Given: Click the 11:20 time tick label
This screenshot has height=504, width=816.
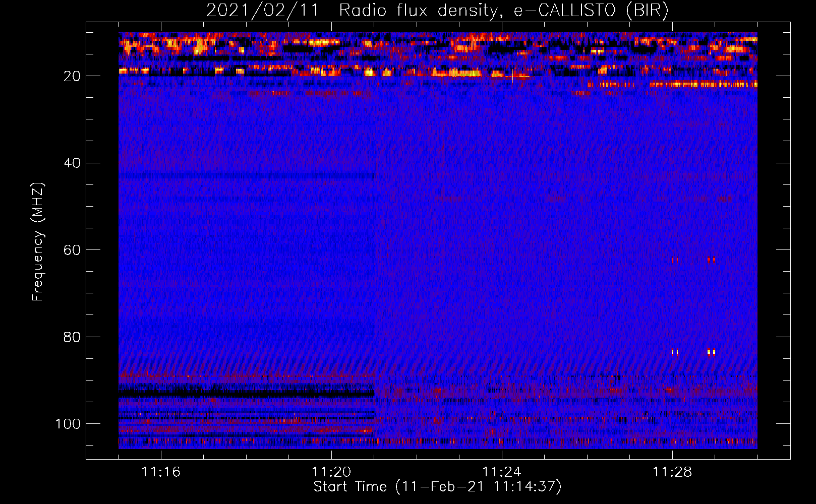Looking at the screenshot, I should tap(331, 472).
